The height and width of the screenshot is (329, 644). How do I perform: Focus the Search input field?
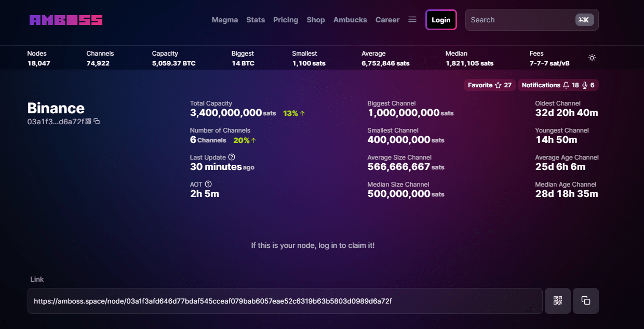(532, 20)
